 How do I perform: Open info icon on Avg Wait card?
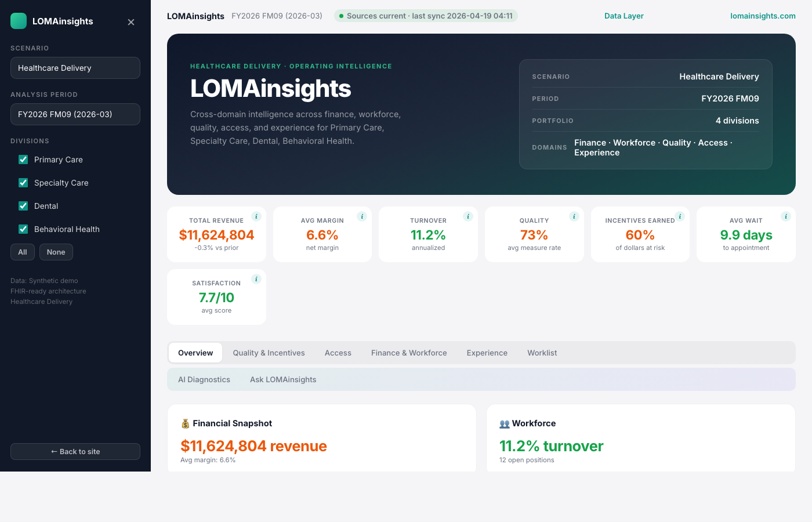786,216
